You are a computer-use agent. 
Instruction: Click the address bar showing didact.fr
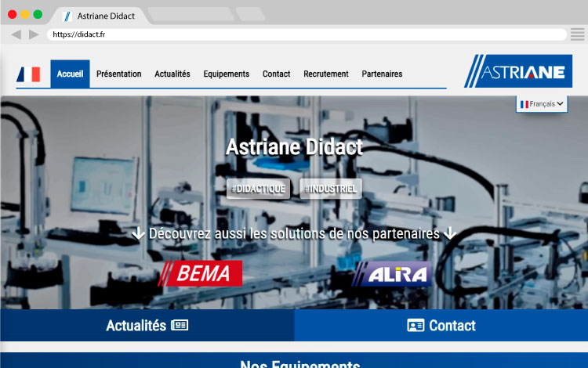click(x=306, y=34)
